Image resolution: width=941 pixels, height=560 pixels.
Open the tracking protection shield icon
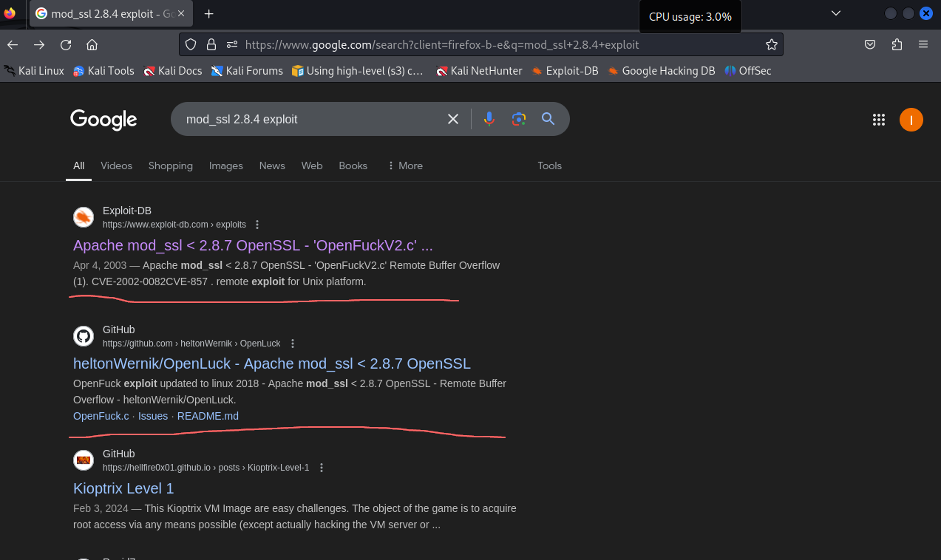pos(191,44)
